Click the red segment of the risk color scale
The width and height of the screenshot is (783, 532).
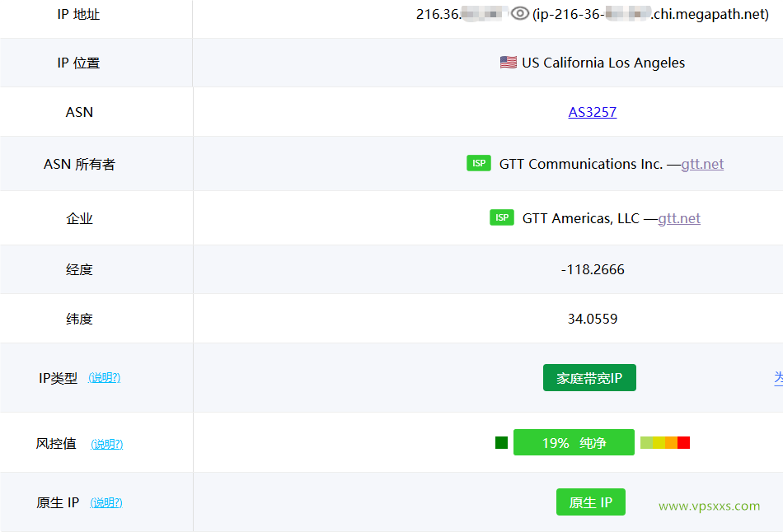[684, 442]
